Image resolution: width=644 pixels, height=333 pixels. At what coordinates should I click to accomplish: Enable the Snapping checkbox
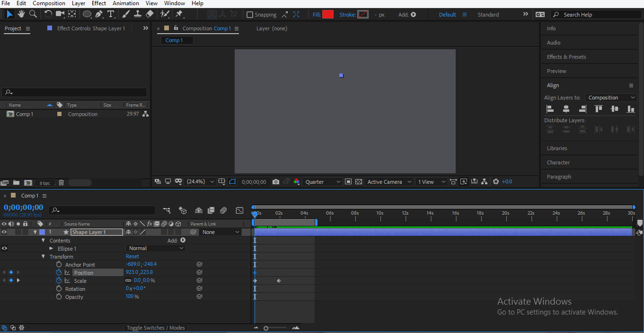250,15
